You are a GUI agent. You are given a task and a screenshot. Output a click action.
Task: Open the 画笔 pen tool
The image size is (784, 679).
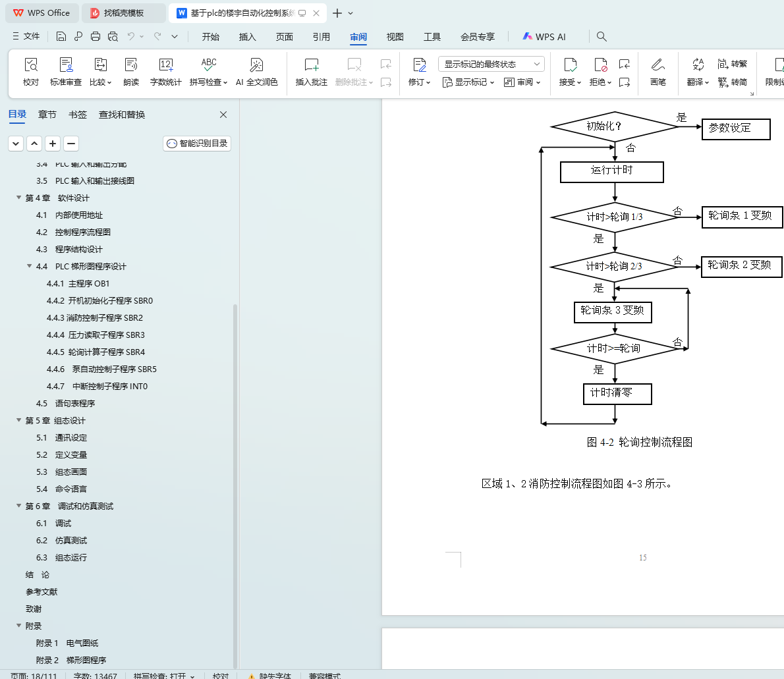tap(658, 72)
